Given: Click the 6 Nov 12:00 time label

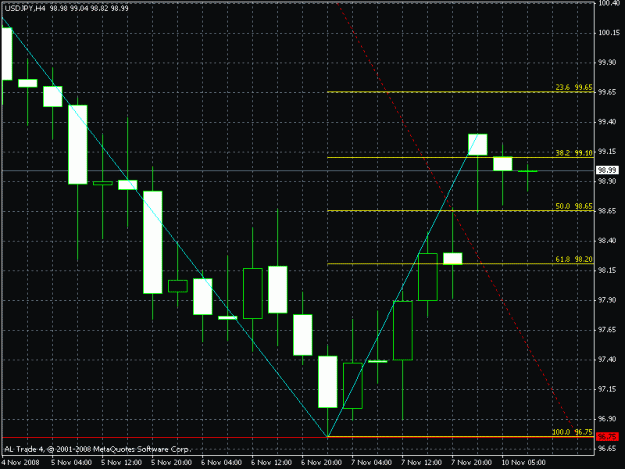Looking at the screenshot, I should [x=271, y=463].
